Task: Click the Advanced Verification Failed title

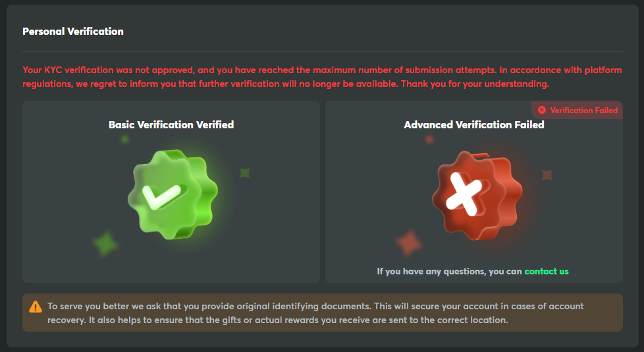Action: [x=474, y=124]
